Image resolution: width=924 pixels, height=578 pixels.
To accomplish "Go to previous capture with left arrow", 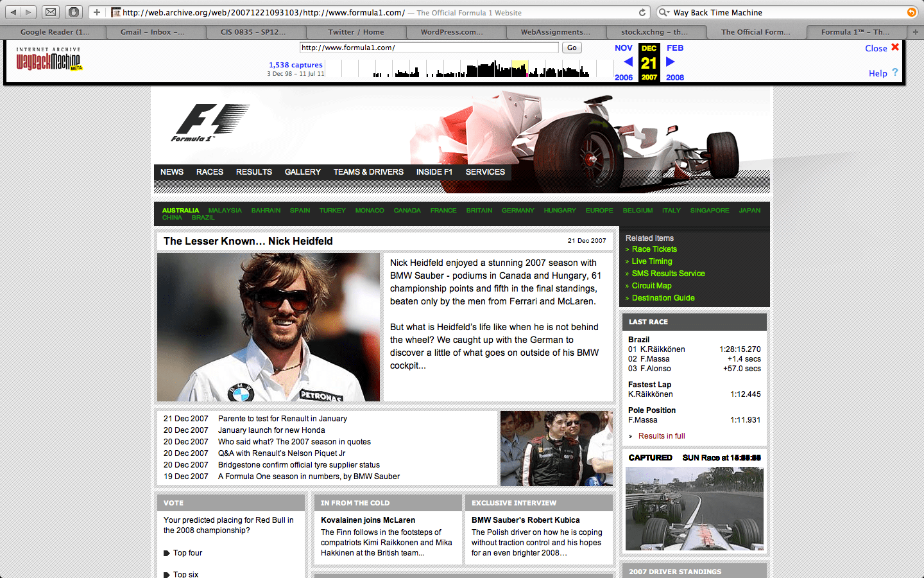I will (628, 62).
